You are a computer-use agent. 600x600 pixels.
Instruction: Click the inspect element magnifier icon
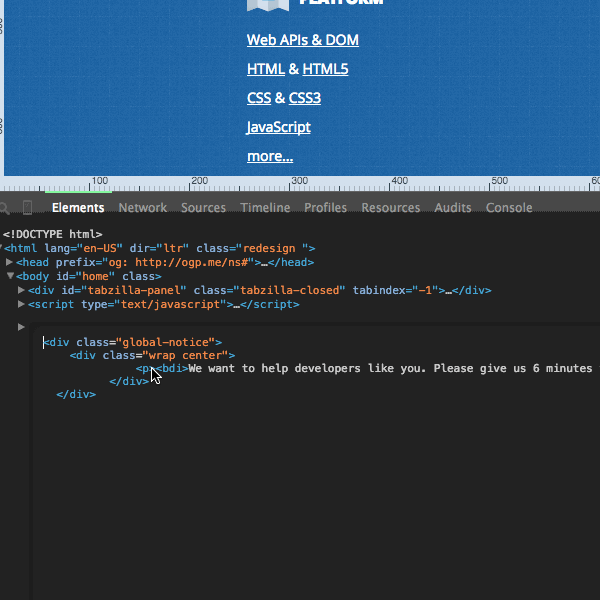[4, 208]
